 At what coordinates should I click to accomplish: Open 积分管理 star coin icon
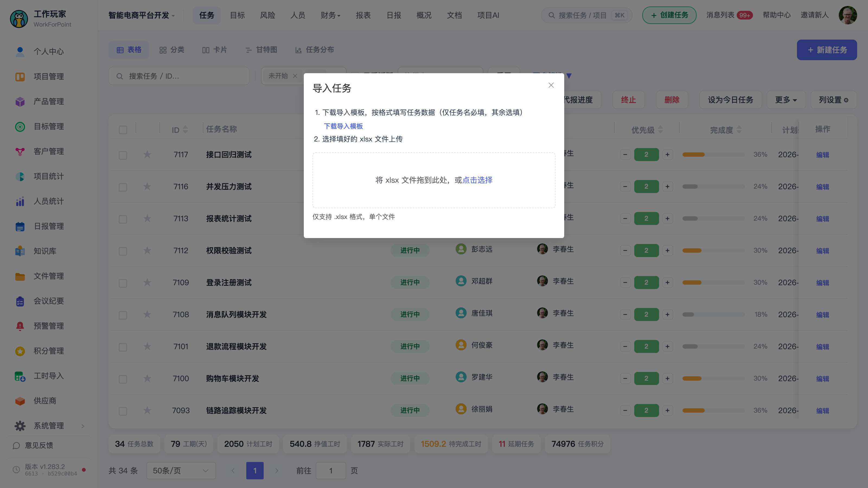pos(20,351)
